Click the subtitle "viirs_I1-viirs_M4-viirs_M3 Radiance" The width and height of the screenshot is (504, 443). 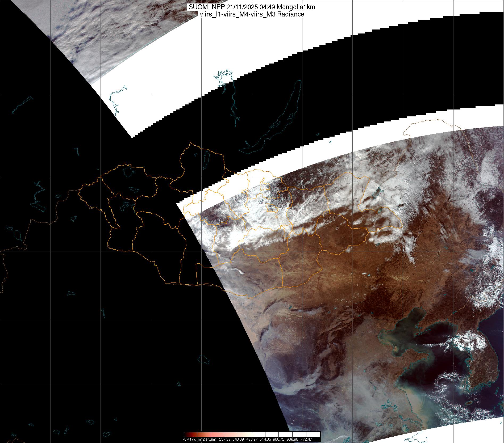point(252,14)
